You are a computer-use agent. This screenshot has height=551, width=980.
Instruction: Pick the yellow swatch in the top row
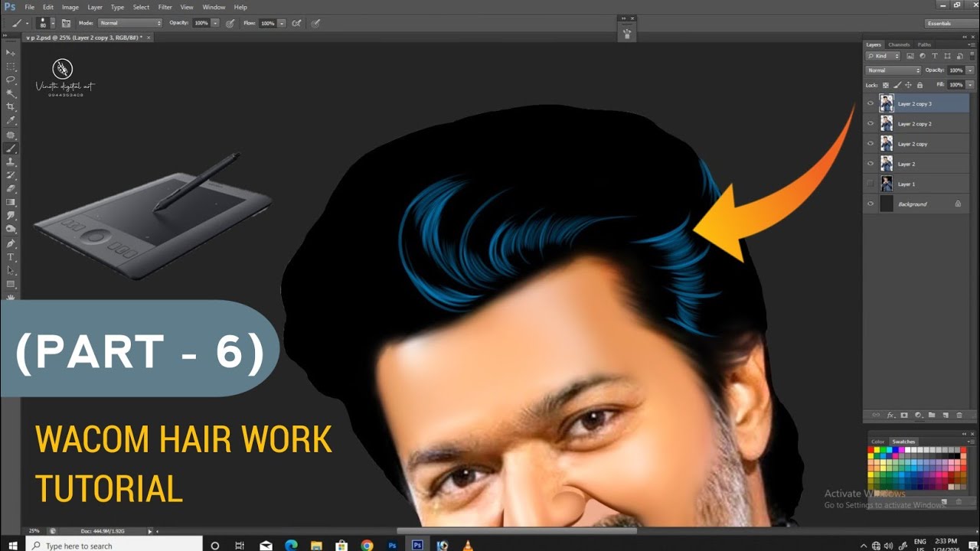pyautogui.click(x=877, y=450)
